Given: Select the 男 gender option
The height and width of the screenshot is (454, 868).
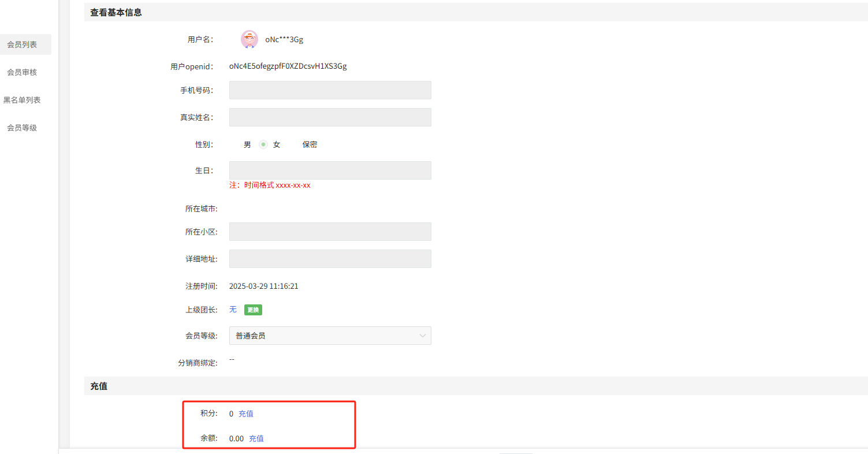Looking at the screenshot, I should (x=247, y=144).
